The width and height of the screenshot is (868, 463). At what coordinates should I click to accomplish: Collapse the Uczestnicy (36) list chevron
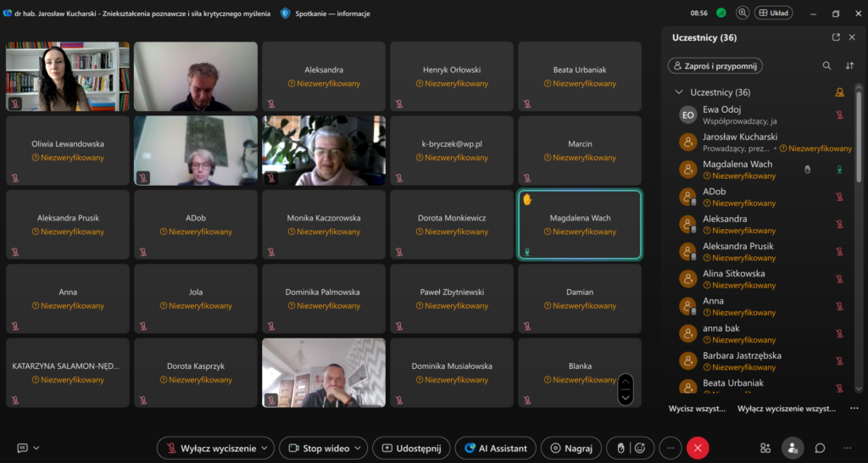[678, 92]
